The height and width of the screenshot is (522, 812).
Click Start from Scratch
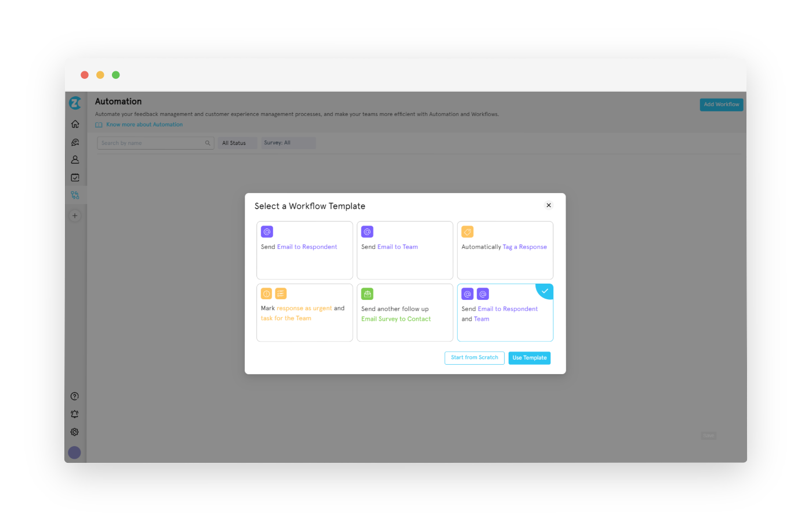[474, 358]
